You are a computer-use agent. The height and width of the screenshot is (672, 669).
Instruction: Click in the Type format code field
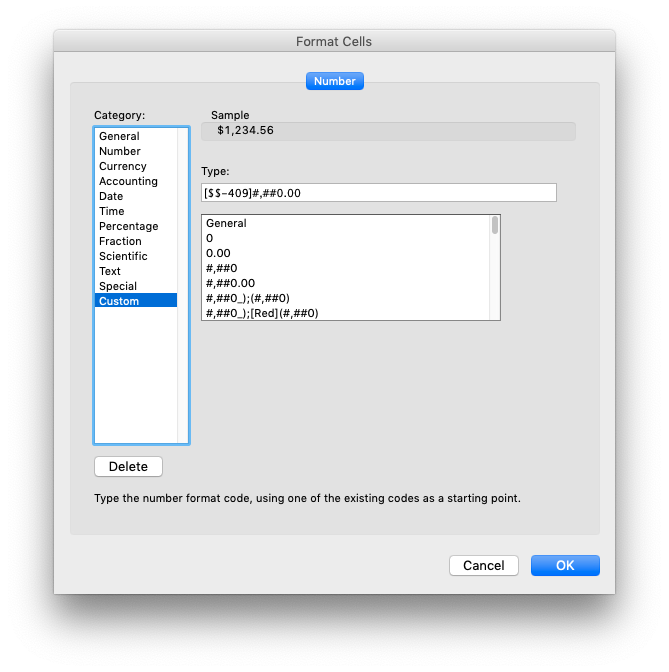coord(379,193)
